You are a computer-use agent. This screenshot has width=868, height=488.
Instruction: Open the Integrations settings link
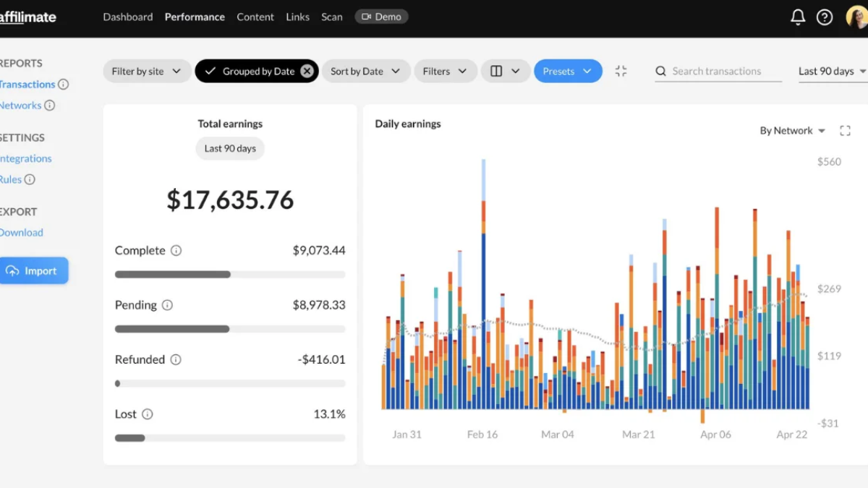(26, 158)
